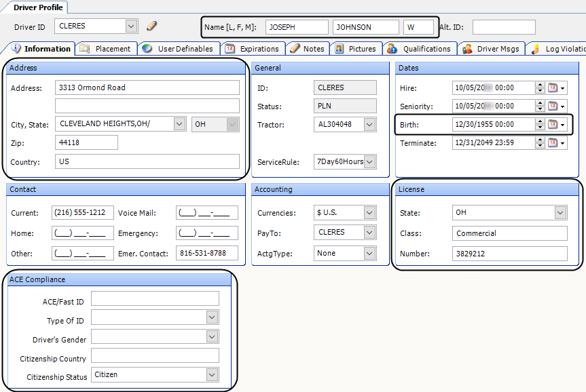
Task: Open the License State dropdown
Action: (x=560, y=213)
